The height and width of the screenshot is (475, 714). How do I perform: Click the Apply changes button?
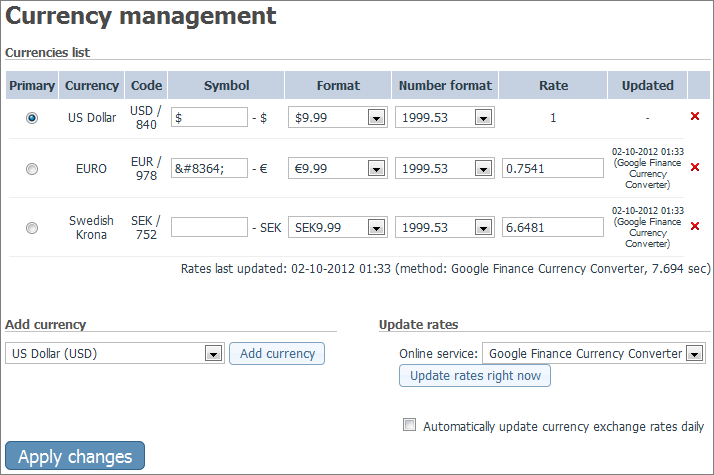click(x=75, y=456)
